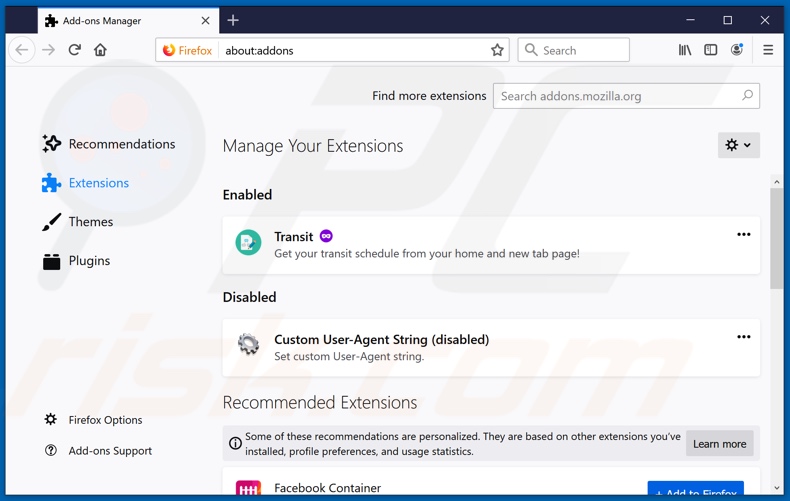Open the new tab plus button
The height and width of the screenshot is (501, 790).
tap(233, 20)
